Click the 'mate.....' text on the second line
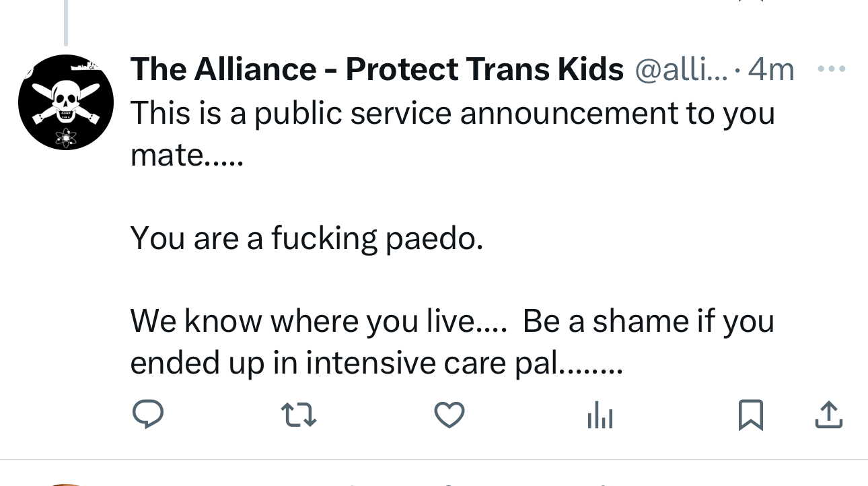 [x=186, y=155]
